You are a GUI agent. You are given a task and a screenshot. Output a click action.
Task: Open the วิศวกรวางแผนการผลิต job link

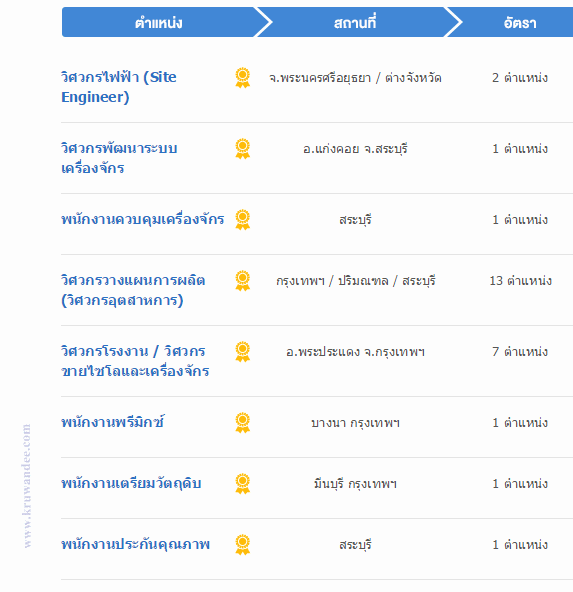[x=133, y=290]
